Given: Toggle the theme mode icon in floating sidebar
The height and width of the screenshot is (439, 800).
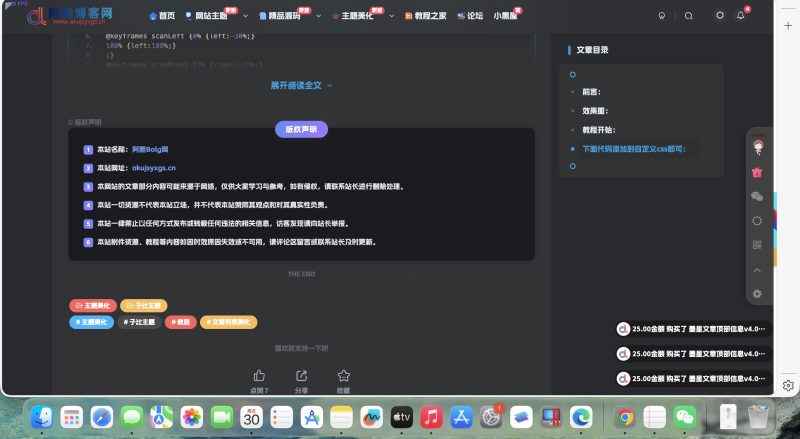Looking at the screenshot, I should click(x=757, y=221).
